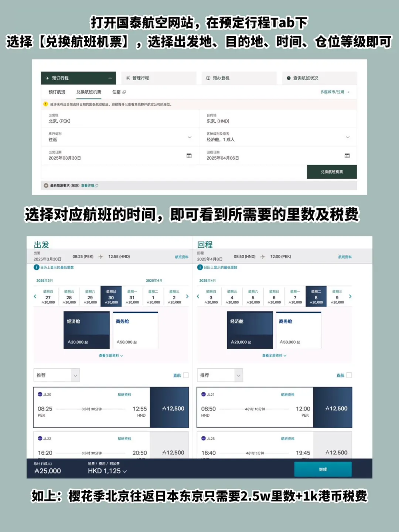Choose 经济舱 card in 回程 section
This screenshot has width=399, height=532.
pyautogui.click(x=250, y=330)
